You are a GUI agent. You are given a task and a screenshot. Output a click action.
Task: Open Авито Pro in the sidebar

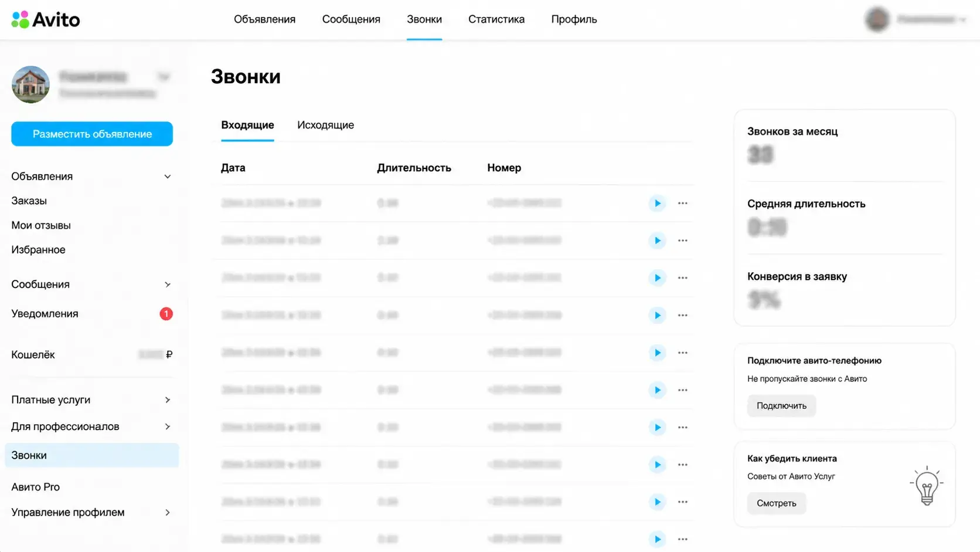click(x=35, y=487)
